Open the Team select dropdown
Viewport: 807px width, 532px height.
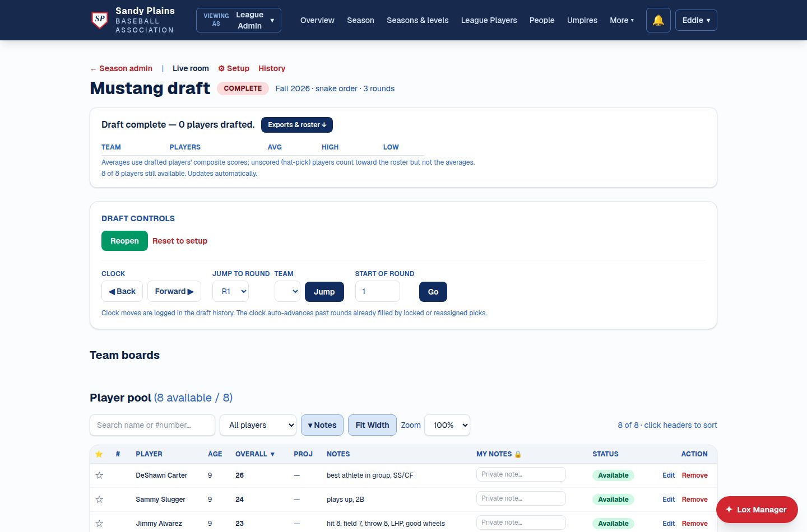click(x=287, y=291)
